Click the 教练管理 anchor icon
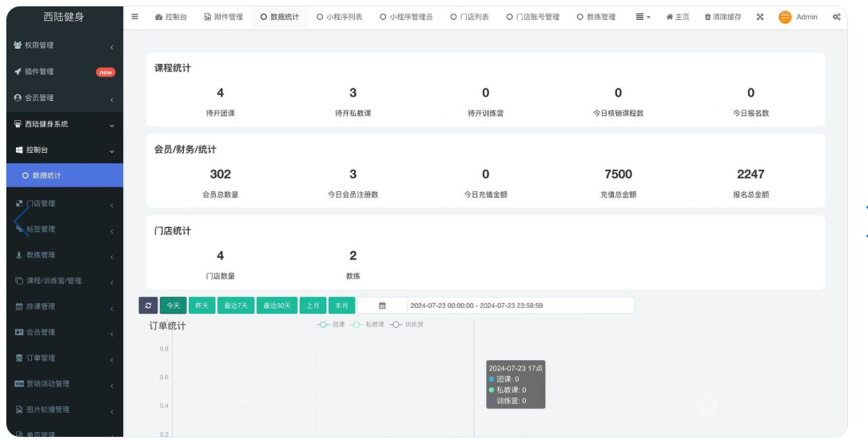 (x=19, y=255)
